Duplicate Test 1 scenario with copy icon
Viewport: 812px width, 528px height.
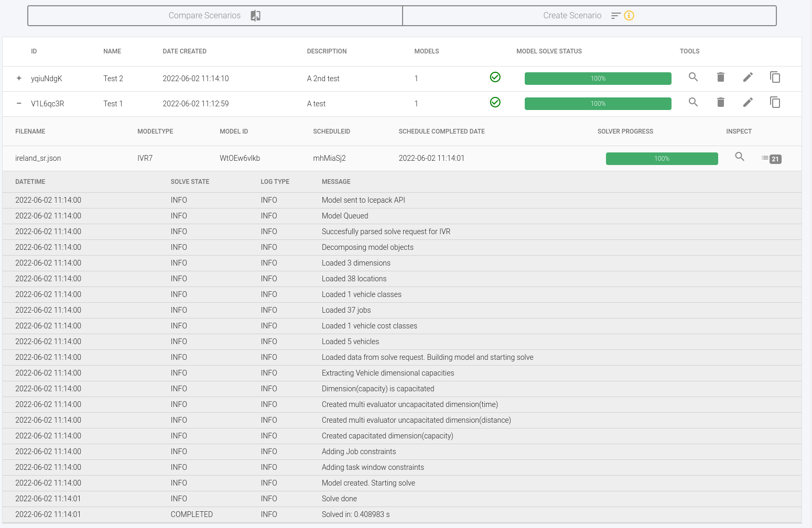pyautogui.click(x=775, y=102)
